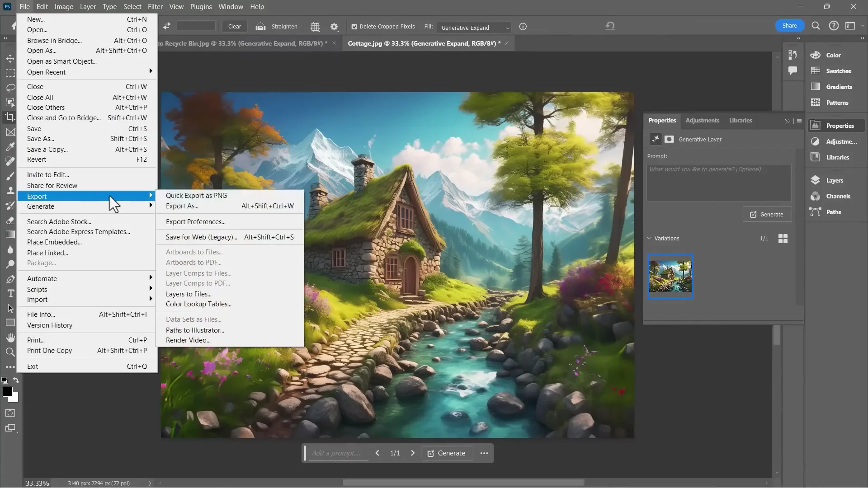The height and width of the screenshot is (488, 868).
Task: Open the Layers panel
Action: [x=834, y=180]
